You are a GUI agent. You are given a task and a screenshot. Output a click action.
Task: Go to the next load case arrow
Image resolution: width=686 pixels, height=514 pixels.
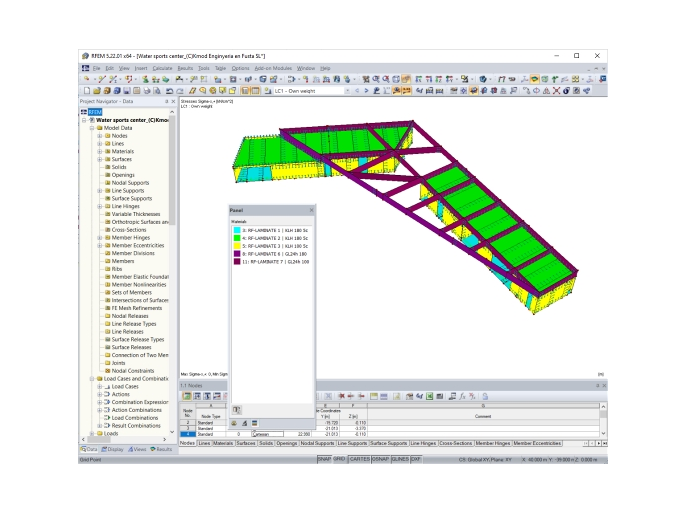tap(366, 91)
